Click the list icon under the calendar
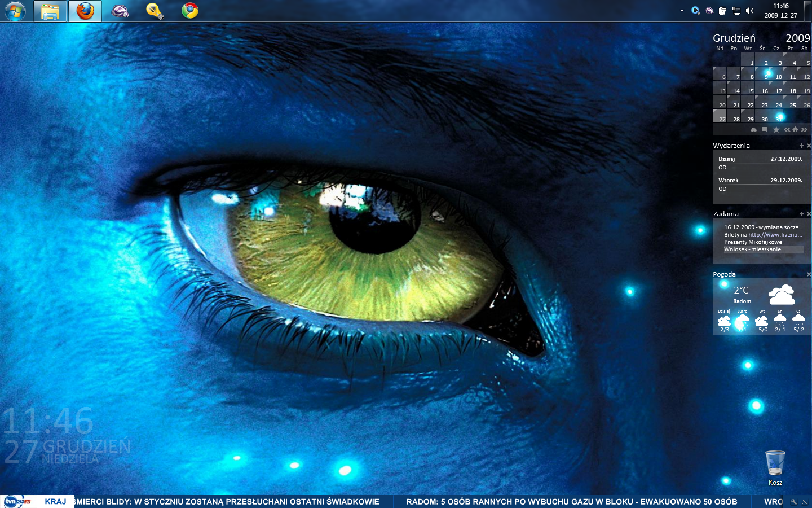Image resolution: width=812 pixels, height=508 pixels. (x=764, y=129)
